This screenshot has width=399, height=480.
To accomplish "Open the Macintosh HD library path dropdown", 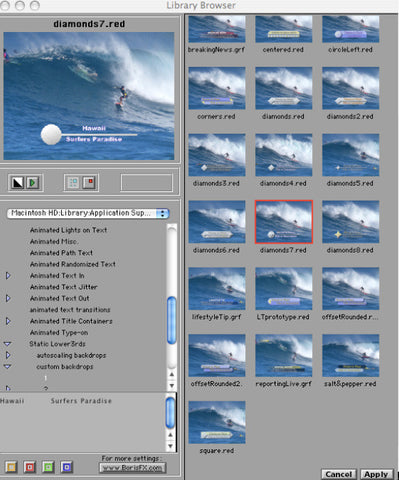I will pos(88,213).
